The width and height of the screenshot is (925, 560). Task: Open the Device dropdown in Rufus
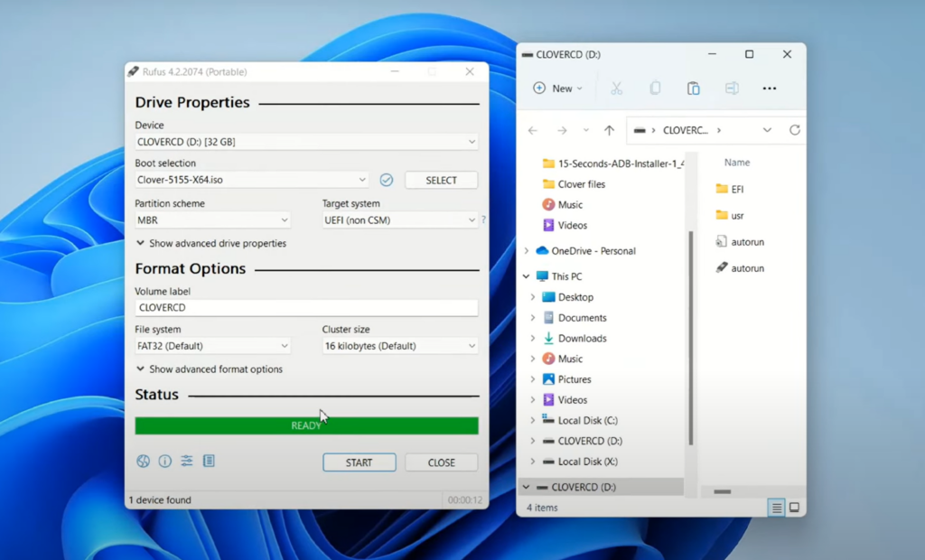306,142
